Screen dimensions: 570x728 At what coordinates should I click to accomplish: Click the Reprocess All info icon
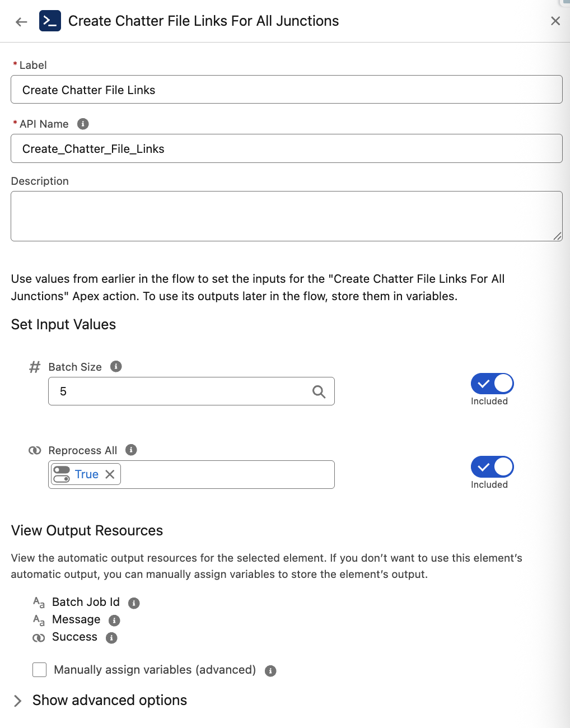click(x=131, y=450)
